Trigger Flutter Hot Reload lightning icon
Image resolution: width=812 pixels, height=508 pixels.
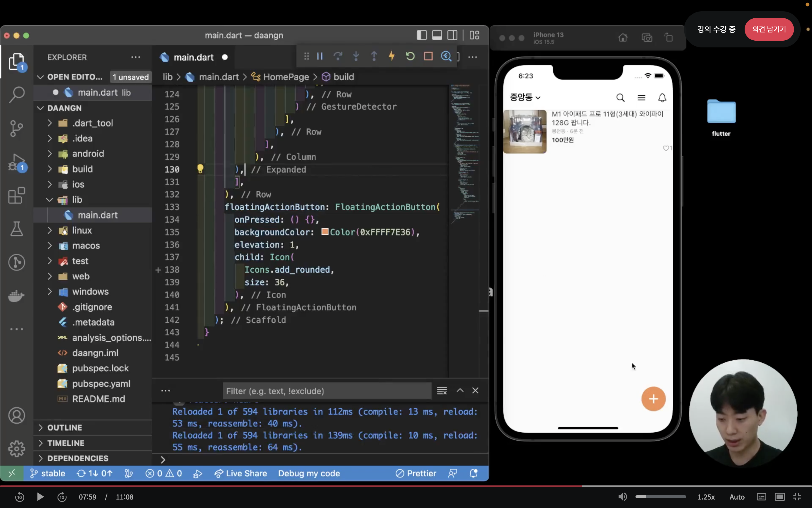(392, 56)
